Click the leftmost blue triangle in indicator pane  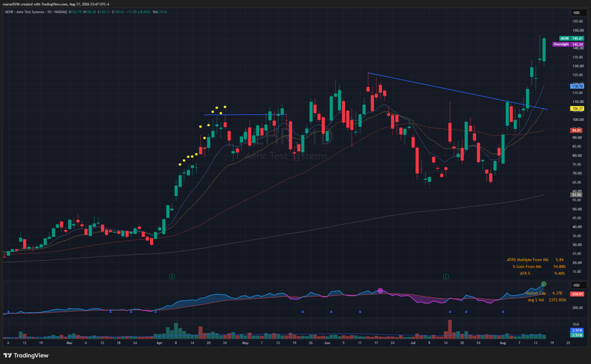[8, 312]
